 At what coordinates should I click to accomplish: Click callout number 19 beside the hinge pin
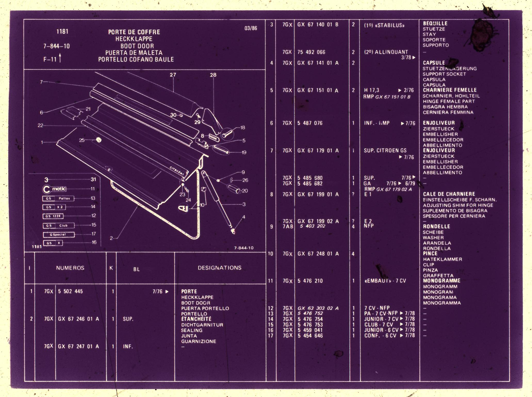click(x=244, y=152)
